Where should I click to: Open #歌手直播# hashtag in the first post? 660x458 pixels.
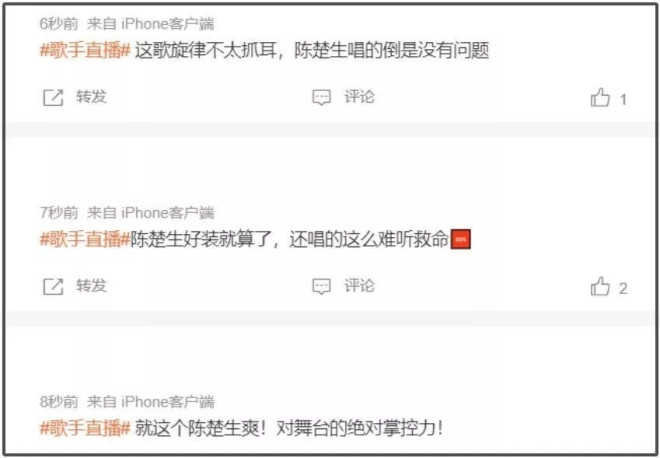(x=85, y=51)
